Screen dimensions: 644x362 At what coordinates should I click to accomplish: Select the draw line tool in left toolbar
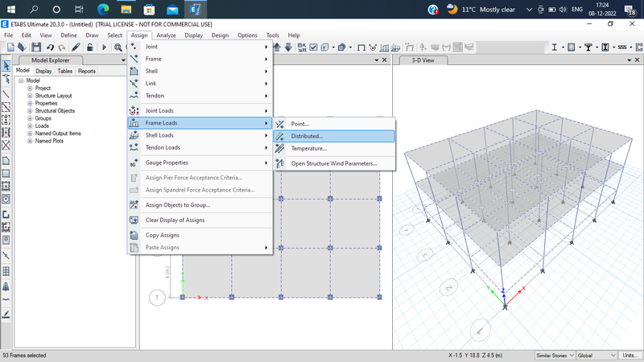tap(6, 94)
